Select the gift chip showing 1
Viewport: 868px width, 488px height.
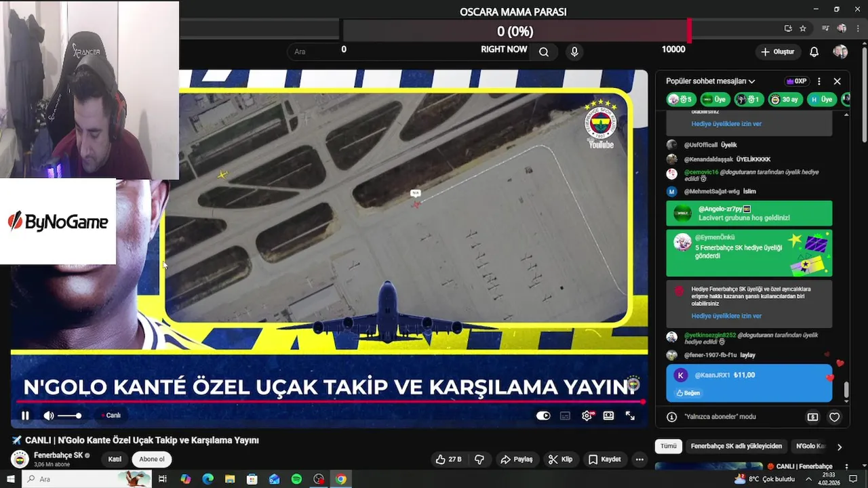(x=747, y=100)
